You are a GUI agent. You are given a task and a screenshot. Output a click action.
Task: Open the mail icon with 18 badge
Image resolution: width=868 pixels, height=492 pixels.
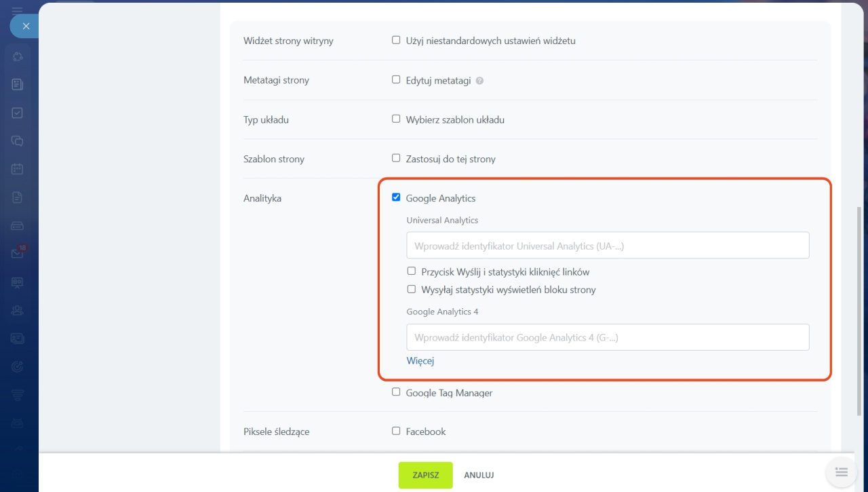[18, 253]
